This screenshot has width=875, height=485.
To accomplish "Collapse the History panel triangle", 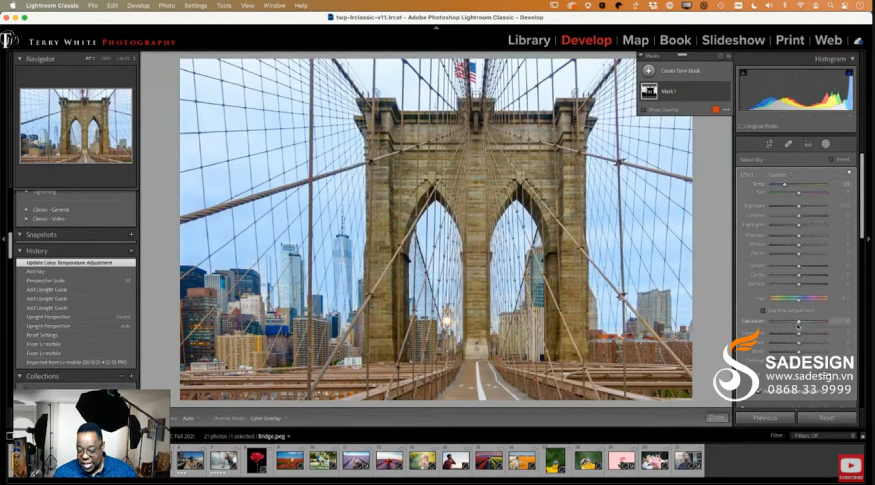I will (x=20, y=251).
